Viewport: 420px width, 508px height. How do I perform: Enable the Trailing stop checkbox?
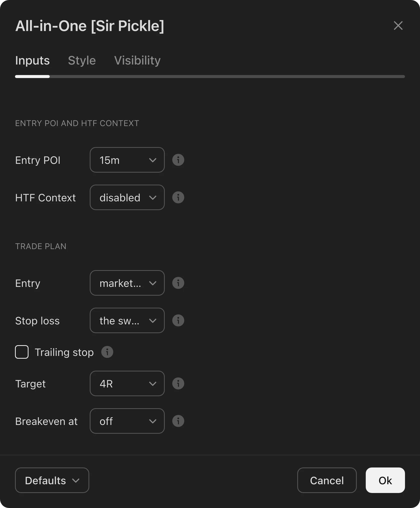pos(22,352)
